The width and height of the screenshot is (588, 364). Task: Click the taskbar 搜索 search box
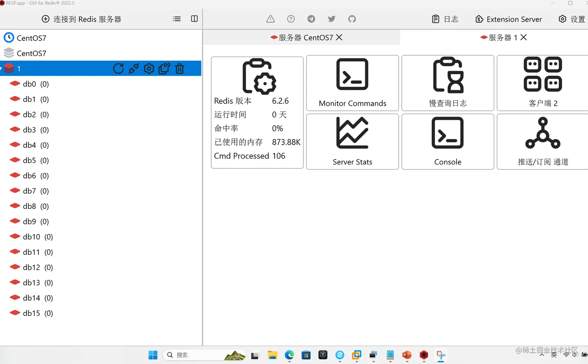coord(205,355)
